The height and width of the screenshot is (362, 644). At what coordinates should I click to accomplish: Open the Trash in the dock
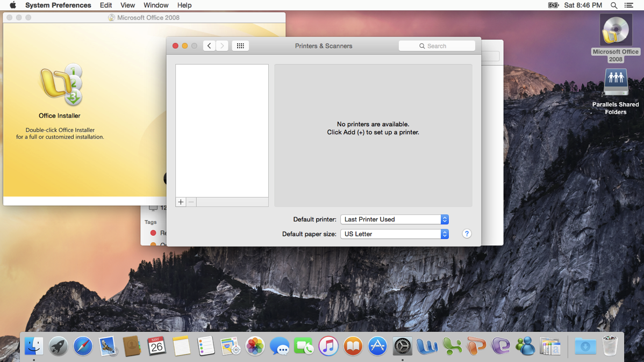[610, 346]
